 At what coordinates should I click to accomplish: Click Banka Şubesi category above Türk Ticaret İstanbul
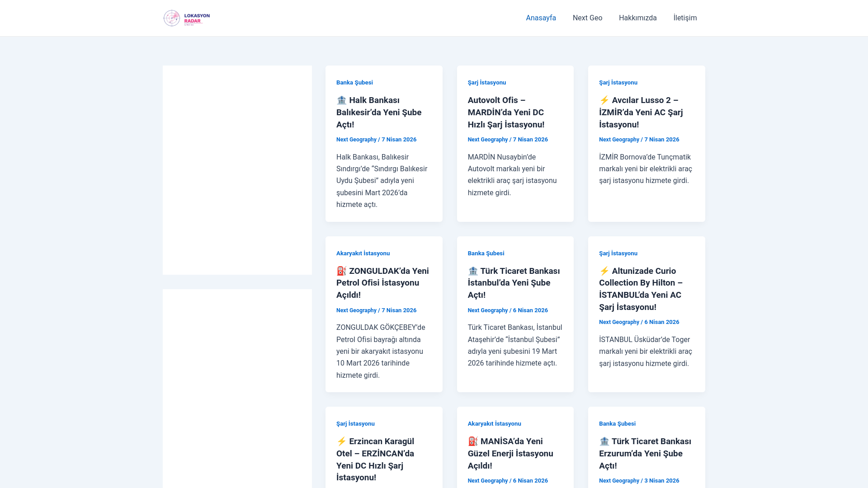coord(486,253)
